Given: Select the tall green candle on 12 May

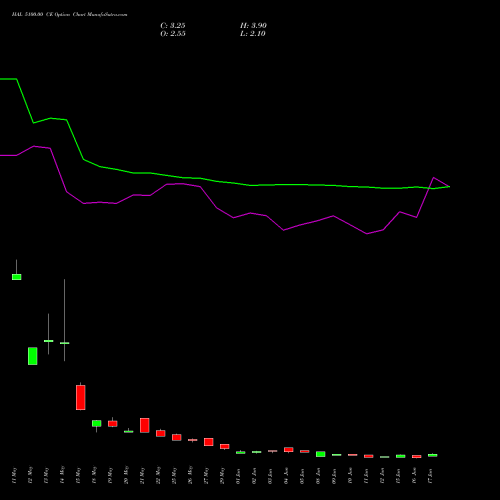Looking at the screenshot, I should point(33,356).
